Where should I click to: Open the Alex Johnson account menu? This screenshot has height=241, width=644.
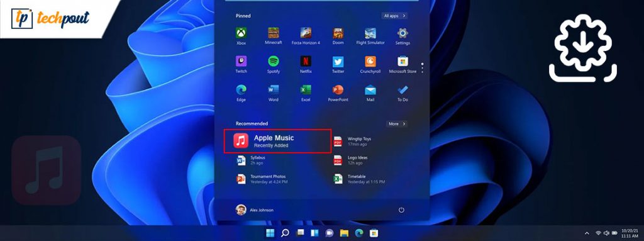[255, 210]
